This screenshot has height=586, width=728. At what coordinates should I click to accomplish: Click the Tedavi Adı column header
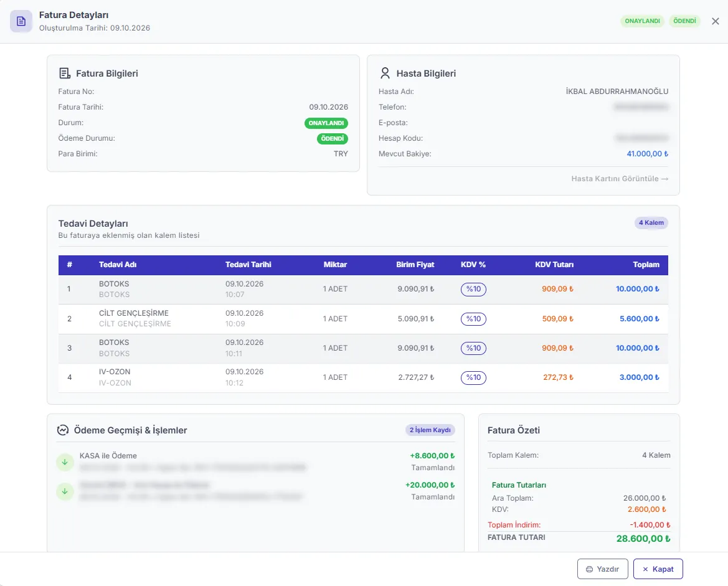pyautogui.click(x=118, y=265)
